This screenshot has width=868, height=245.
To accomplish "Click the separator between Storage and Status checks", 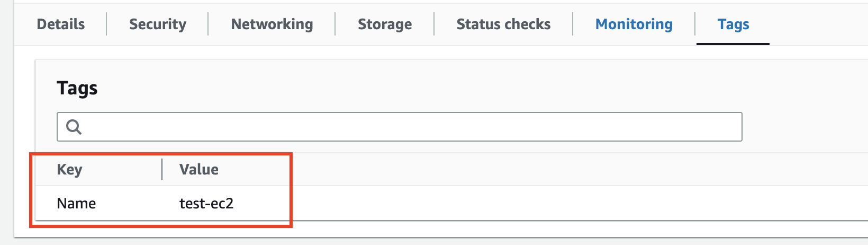I will point(434,24).
